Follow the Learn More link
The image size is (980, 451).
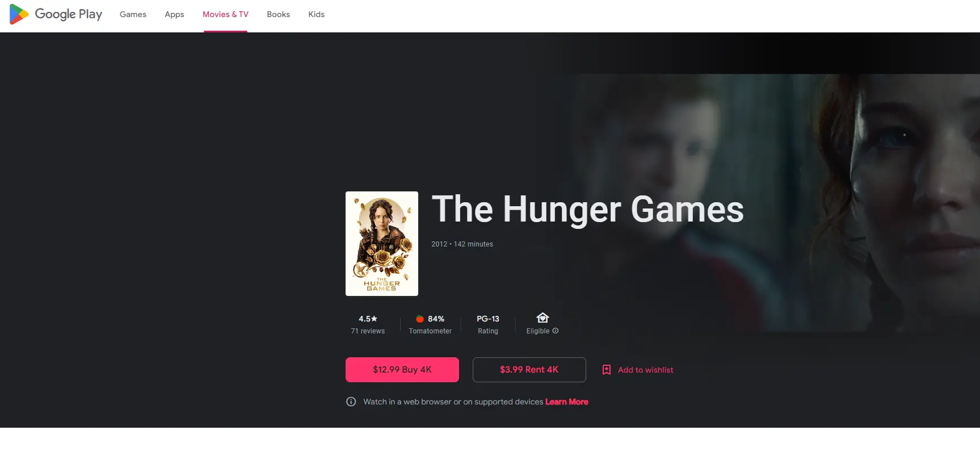click(567, 402)
